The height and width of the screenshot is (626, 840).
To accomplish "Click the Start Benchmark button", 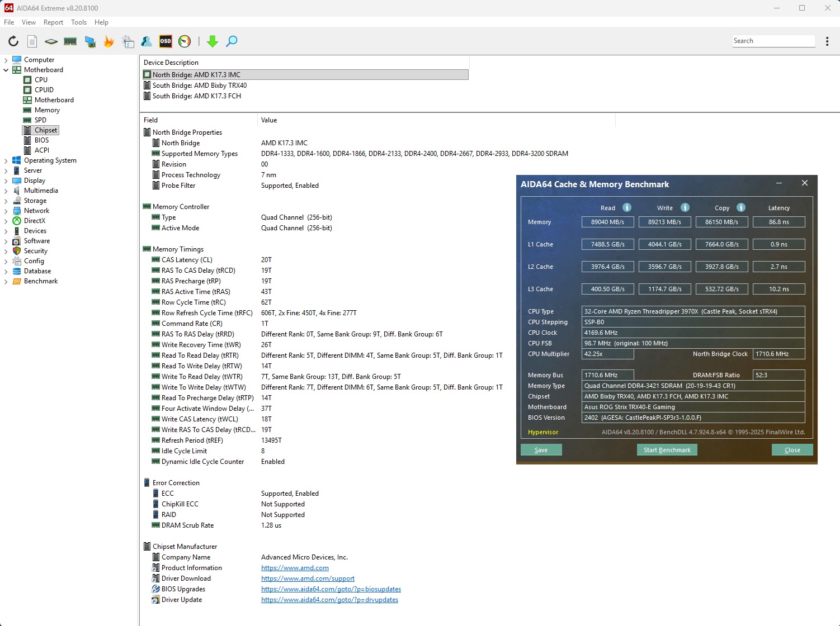I will 667,450.
